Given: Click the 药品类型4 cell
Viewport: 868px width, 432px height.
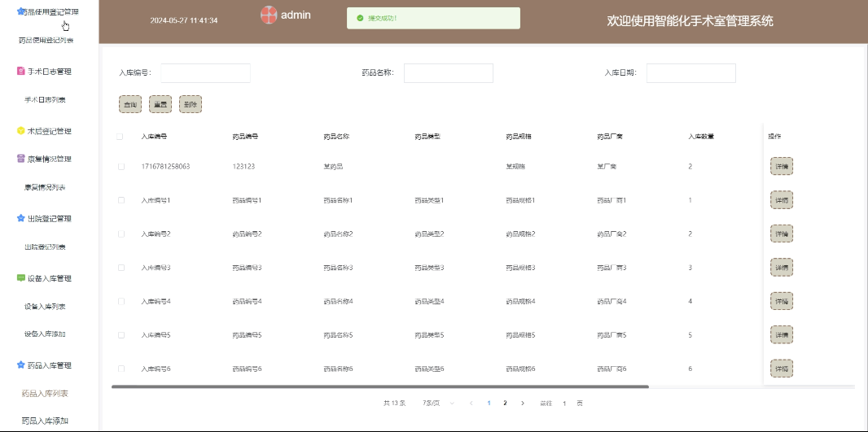Looking at the screenshot, I should click(x=430, y=302).
